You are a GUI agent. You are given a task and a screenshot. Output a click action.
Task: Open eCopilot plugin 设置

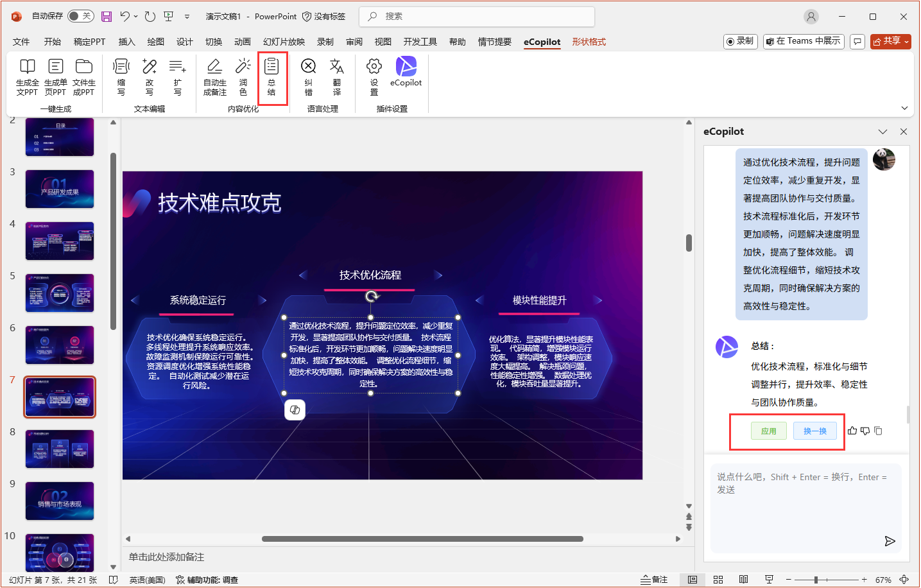pyautogui.click(x=373, y=77)
